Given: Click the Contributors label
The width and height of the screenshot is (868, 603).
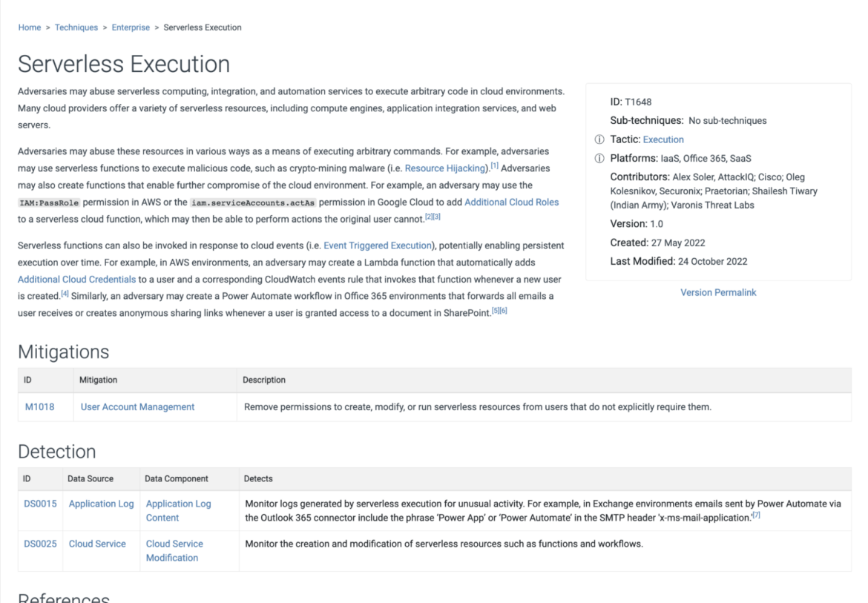Looking at the screenshot, I should 640,177.
